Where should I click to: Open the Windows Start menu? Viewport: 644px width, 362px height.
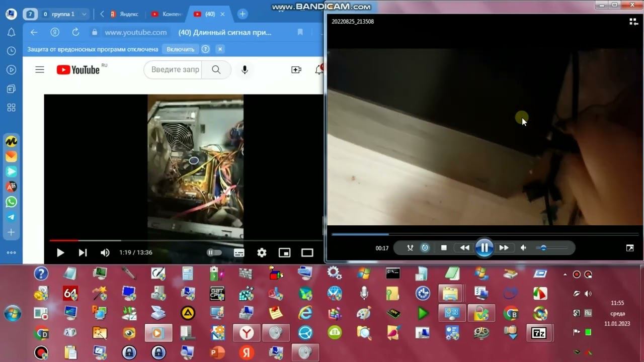point(13,313)
